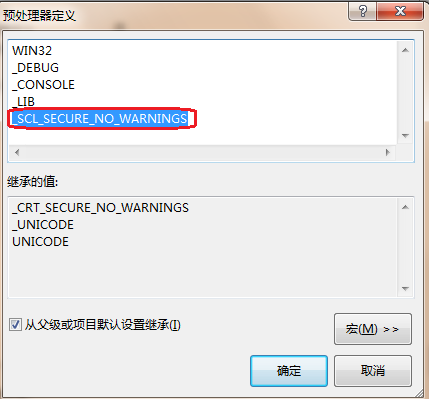Screen dimensions: 432x404
Task: Click down arrow of inherited values scrollbar
Action: pos(405,289)
